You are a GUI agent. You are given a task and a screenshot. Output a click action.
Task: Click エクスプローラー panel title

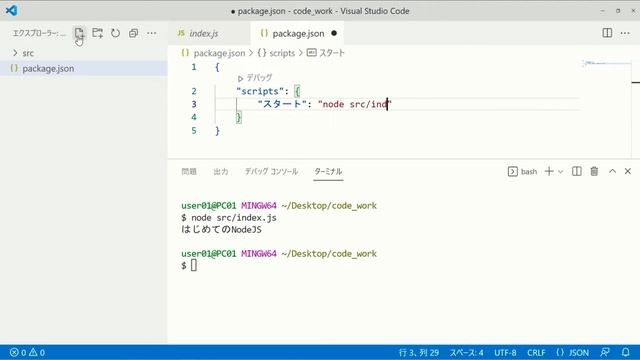point(39,33)
